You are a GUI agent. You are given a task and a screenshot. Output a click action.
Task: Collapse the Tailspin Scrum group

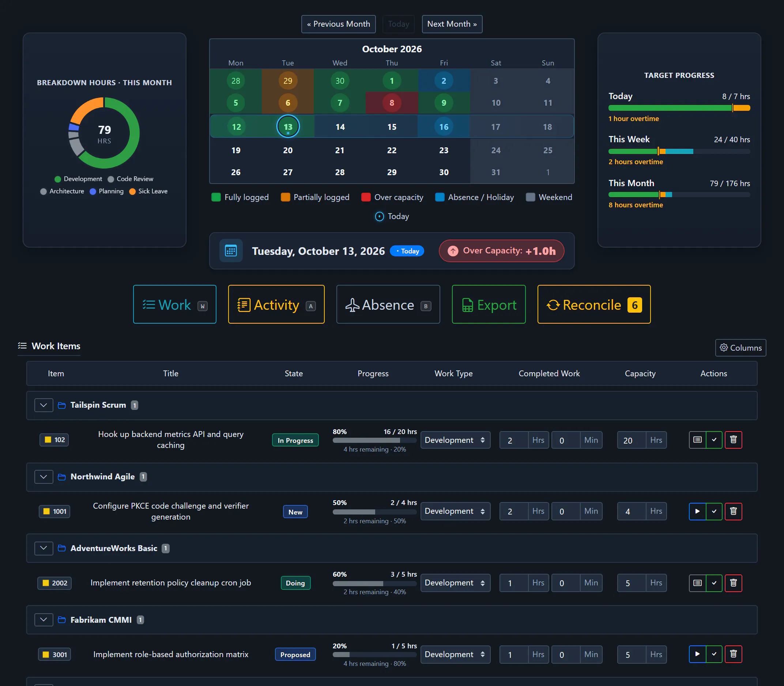44,405
